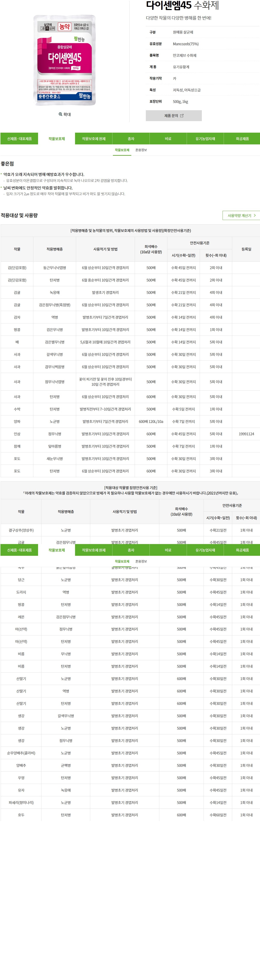The height and width of the screenshot is (980, 260).
Task: Open the top 비료 tab
Action: (168, 139)
